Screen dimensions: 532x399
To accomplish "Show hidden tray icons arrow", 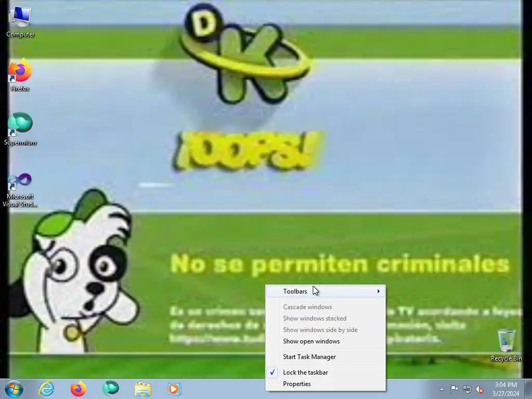I will (442, 389).
